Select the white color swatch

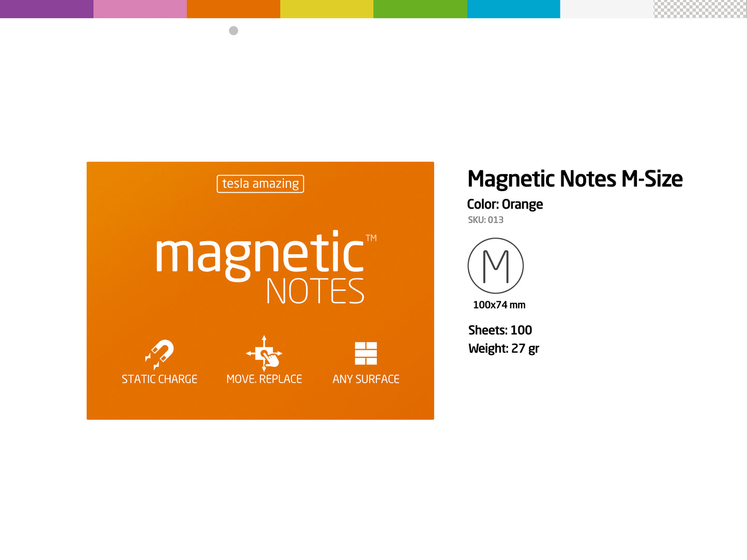pos(607,9)
